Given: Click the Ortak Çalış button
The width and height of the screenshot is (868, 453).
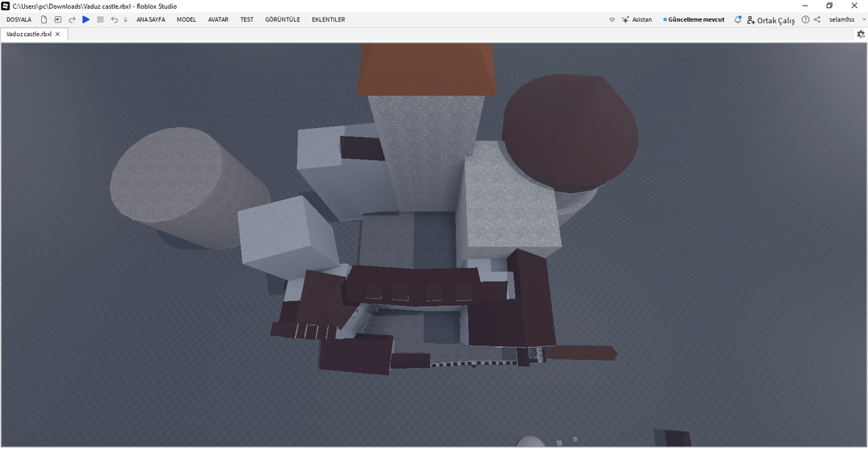Looking at the screenshot, I should (x=771, y=20).
